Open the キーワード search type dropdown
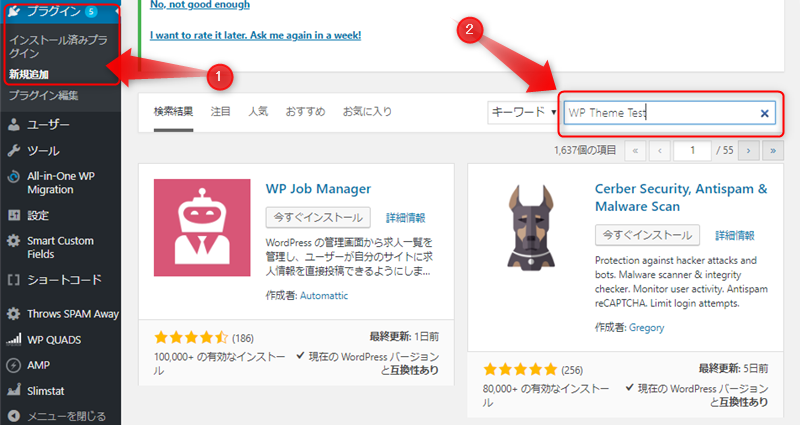This screenshot has width=800, height=425. point(522,112)
